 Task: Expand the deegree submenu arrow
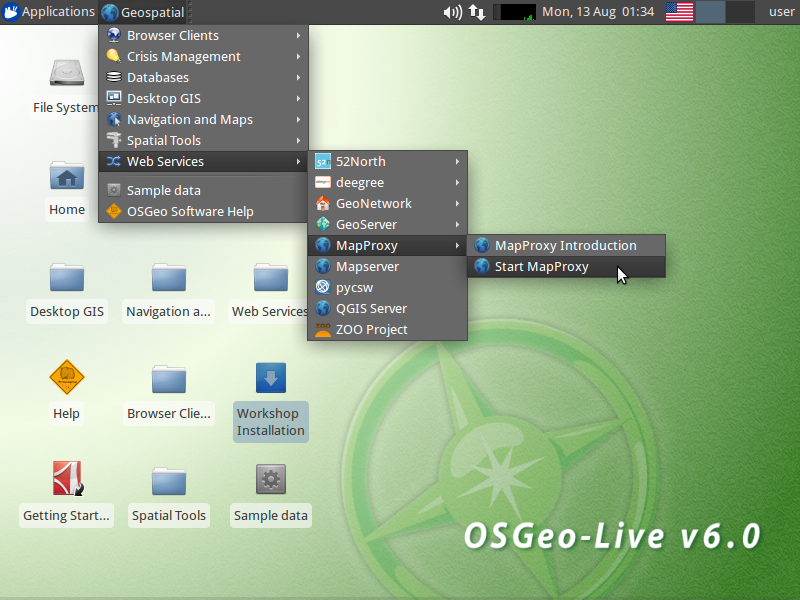pyautogui.click(x=457, y=183)
